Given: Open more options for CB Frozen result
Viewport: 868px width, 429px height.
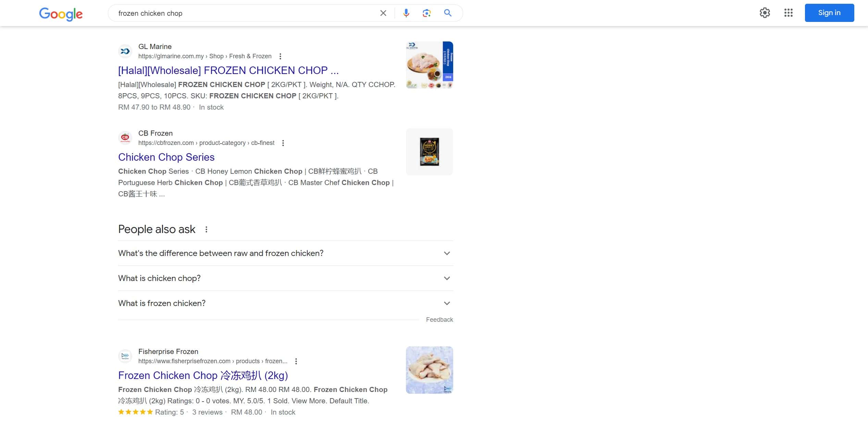Looking at the screenshot, I should click(x=283, y=143).
